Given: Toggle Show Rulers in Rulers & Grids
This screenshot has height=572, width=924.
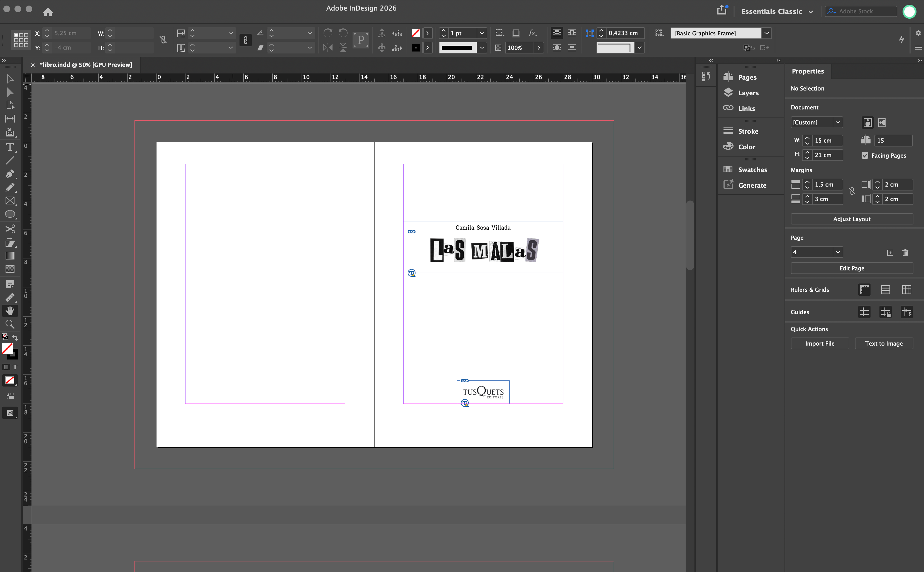Looking at the screenshot, I should pos(864,290).
